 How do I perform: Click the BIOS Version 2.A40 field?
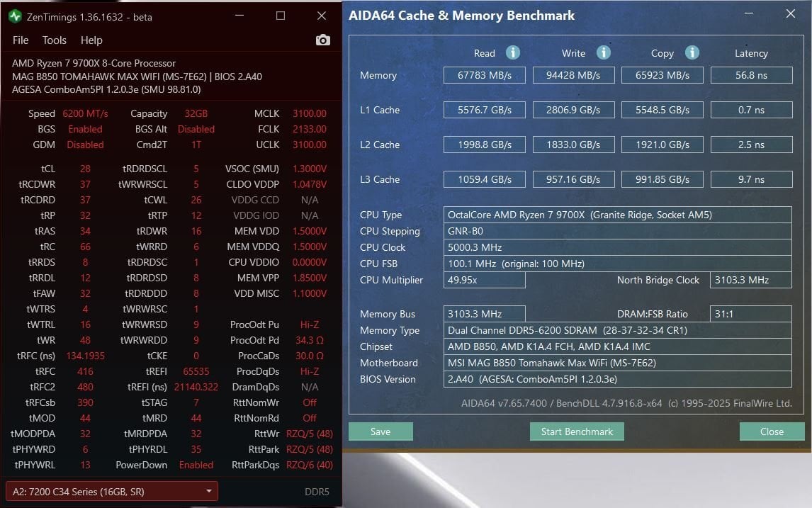(617, 379)
